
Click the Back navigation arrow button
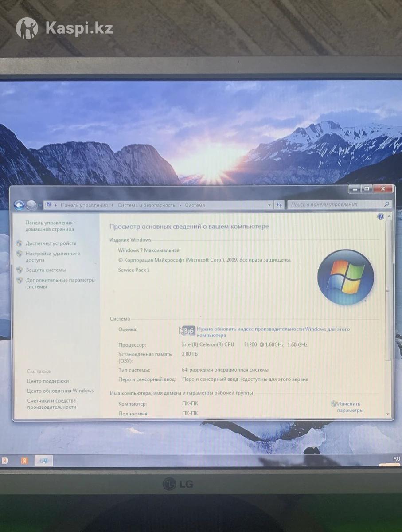coord(19,205)
